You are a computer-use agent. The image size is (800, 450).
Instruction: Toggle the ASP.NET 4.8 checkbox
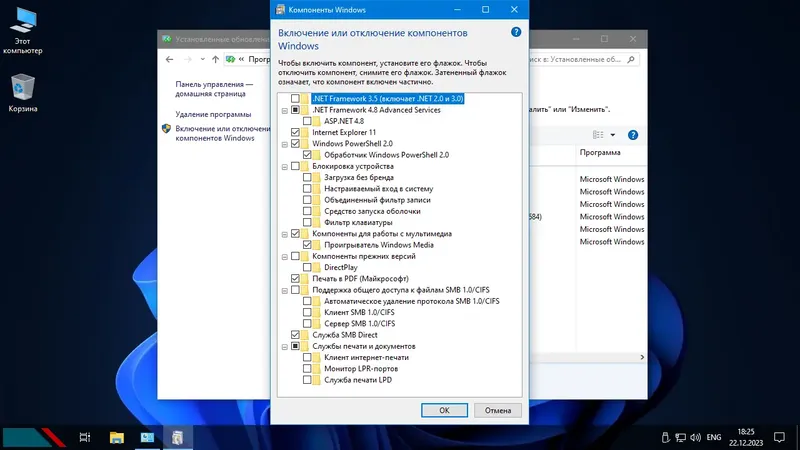pos(307,121)
